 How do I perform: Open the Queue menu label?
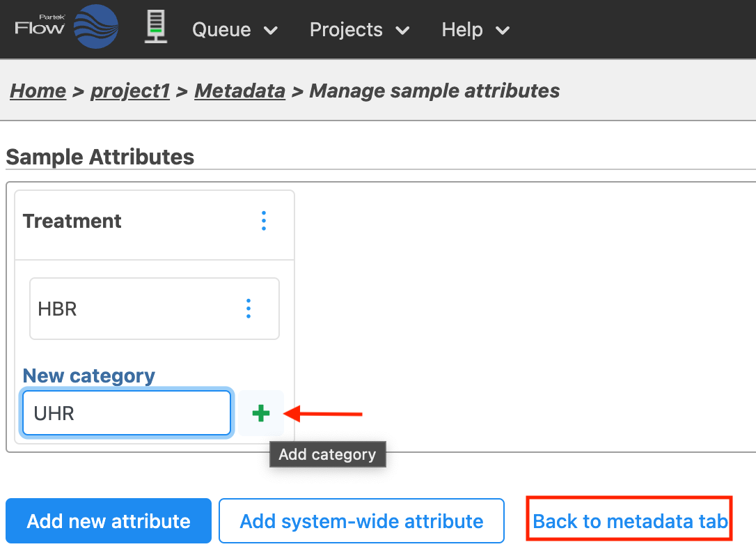point(221,30)
